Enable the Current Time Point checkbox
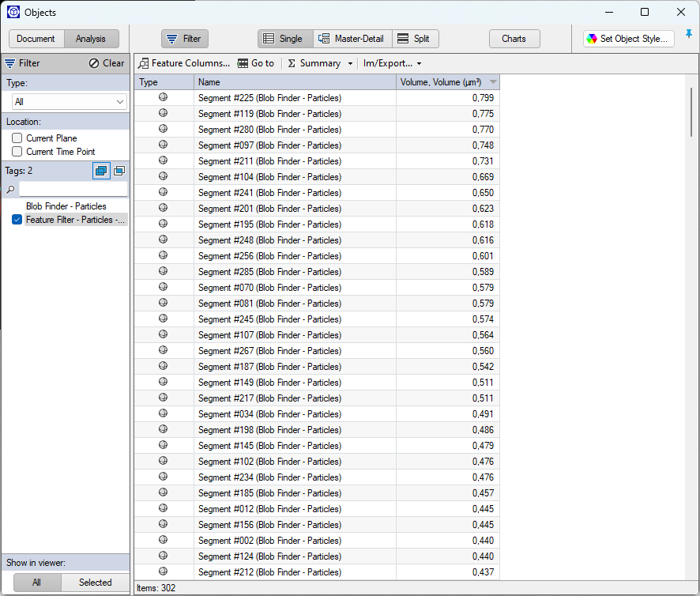Image resolution: width=700 pixels, height=596 pixels. click(x=17, y=150)
